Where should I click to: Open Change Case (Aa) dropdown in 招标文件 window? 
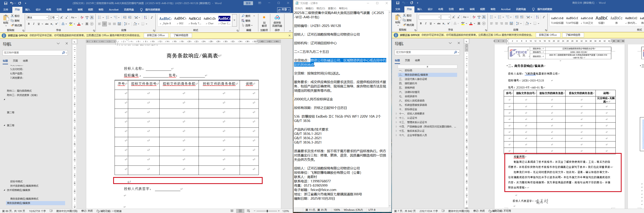click(74, 17)
